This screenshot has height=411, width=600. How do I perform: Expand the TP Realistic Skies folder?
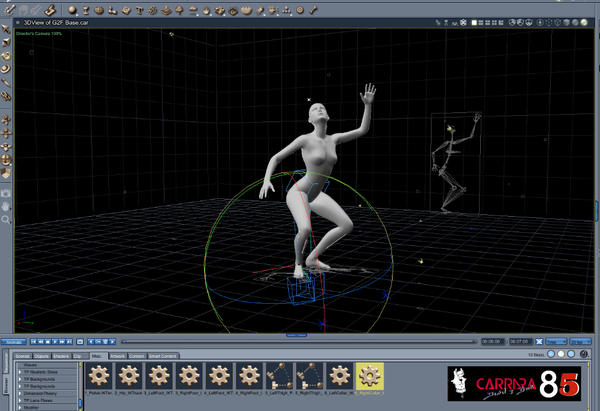coord(20,372)
